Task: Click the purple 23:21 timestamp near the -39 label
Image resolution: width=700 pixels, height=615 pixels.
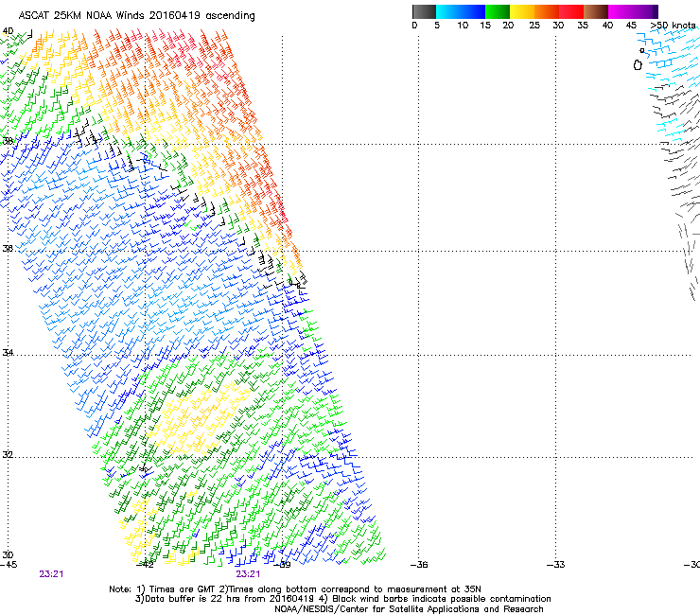Action: 248,574
